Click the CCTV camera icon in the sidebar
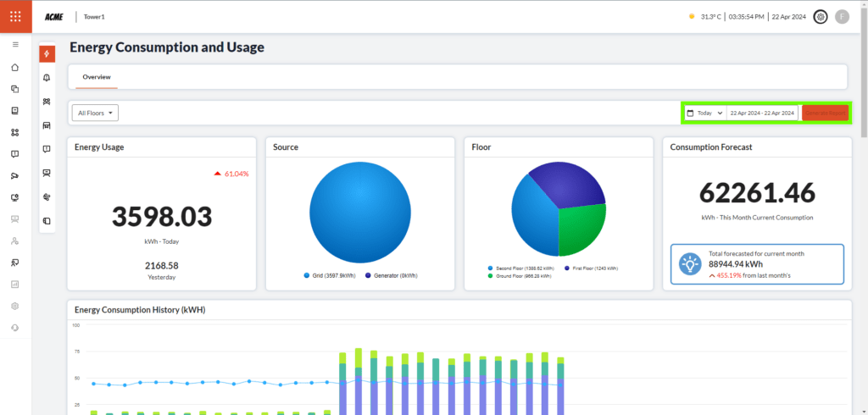 coord(15,176)
